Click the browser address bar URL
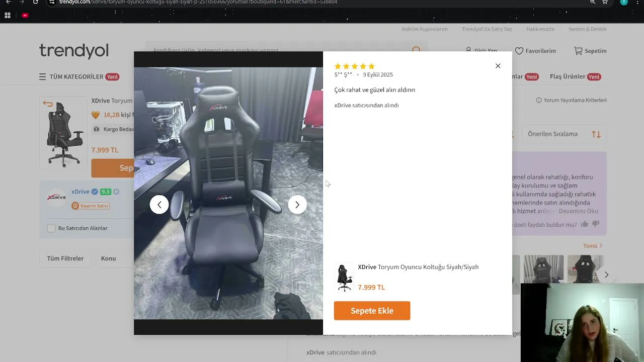This screenshot has width=644, height=362. pyautogui.click(x=198, y=2)
